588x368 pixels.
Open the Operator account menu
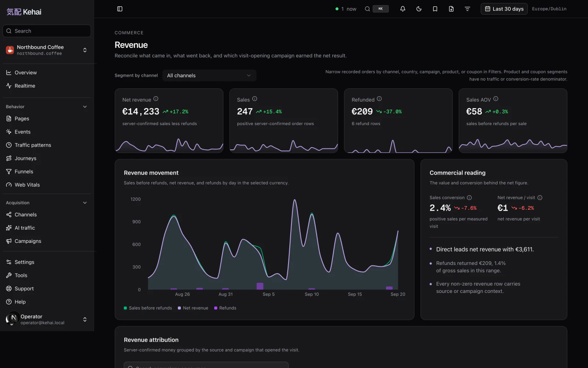pos(47,319)
